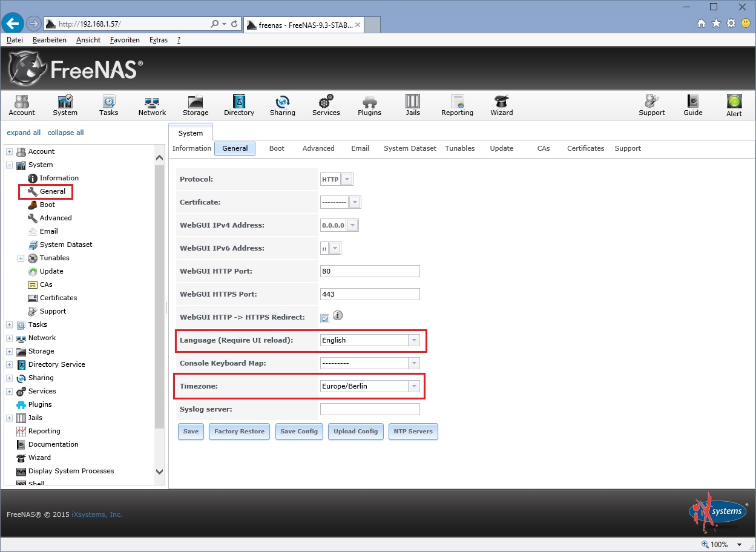Open the Network toolbar icon
The height and width of the screenshot is (552, 756).
tap(152, 105)
